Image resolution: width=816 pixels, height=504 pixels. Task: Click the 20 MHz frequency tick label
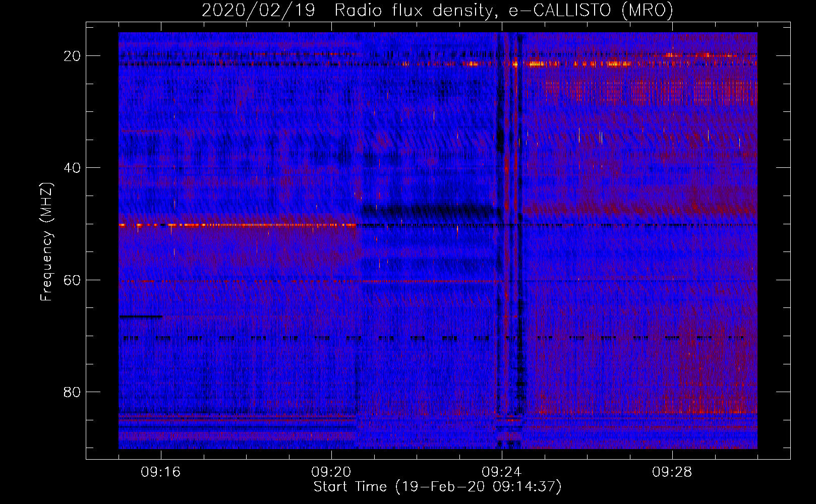72,56
